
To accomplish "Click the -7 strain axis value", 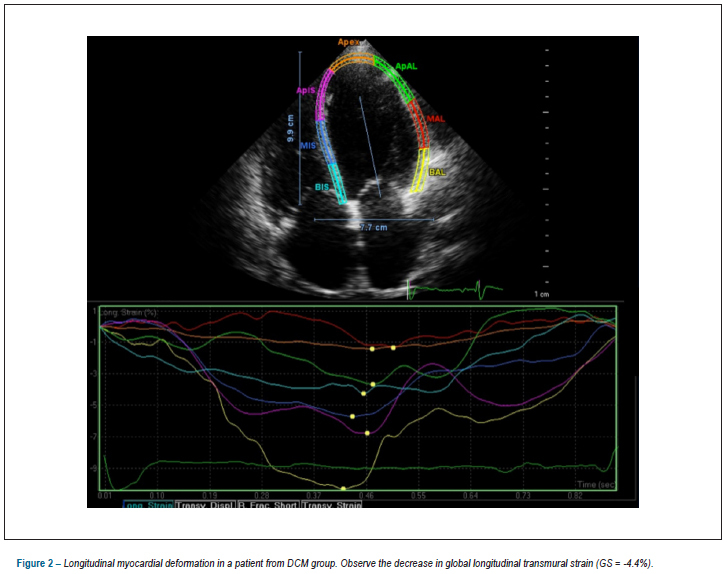I will [94, 437].
